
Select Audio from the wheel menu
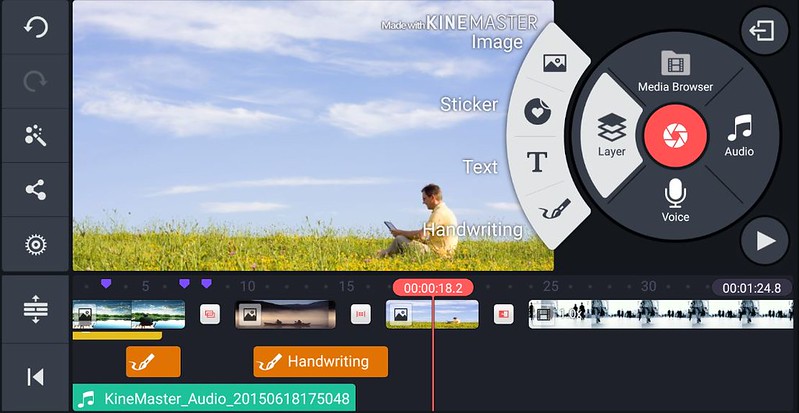coord(739,135)
